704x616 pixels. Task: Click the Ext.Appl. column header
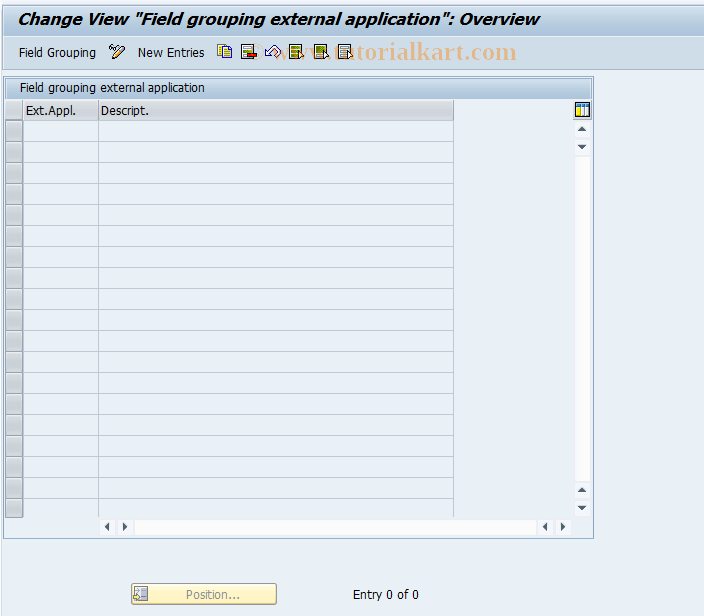click(61, 110)
